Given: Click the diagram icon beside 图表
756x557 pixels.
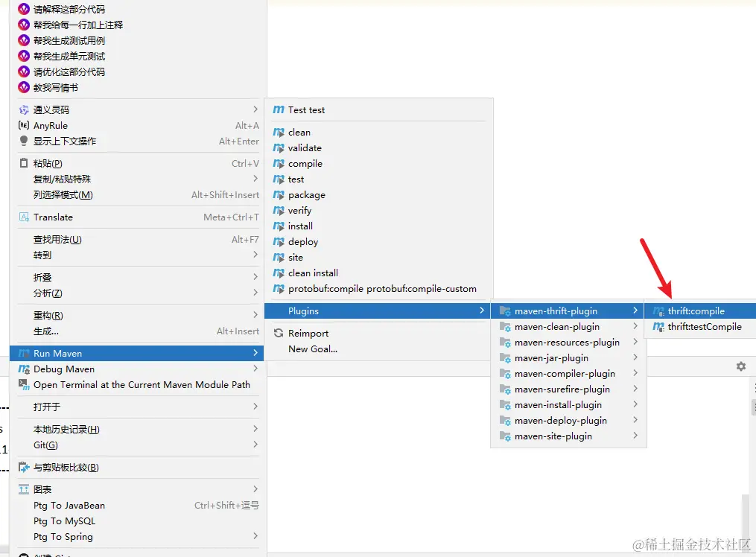Looking at the screenshot, I should [24, 489].
